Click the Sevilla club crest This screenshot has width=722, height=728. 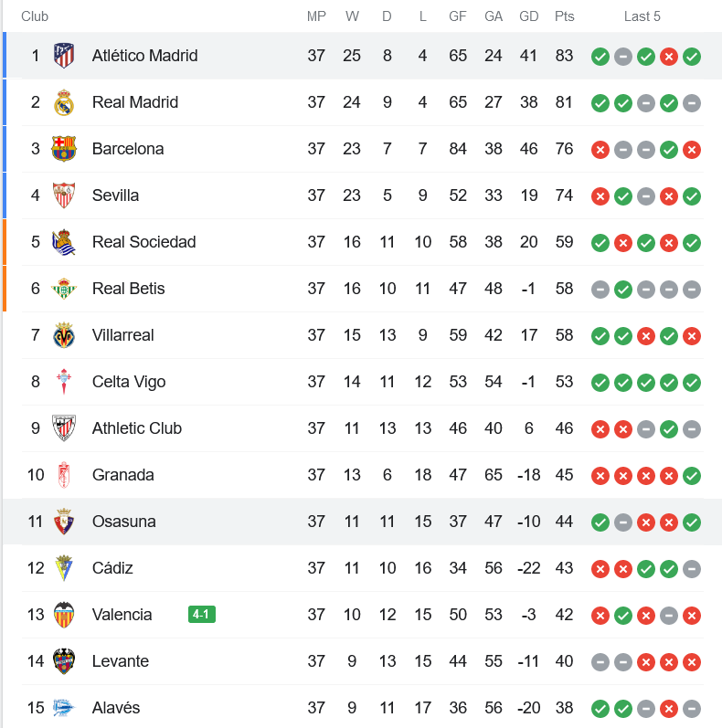click(x=64, y=195)
